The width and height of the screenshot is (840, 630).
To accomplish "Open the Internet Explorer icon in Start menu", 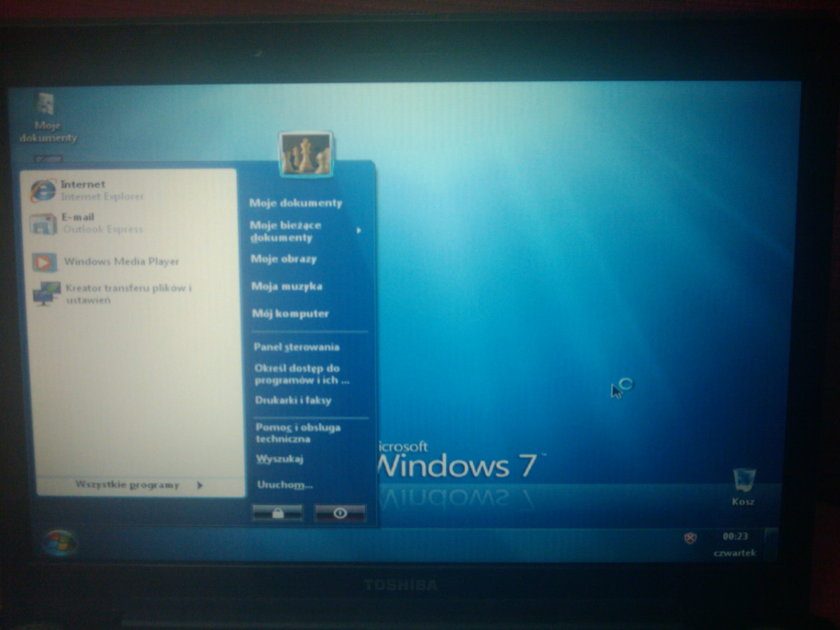I will [x=43, y=191].
